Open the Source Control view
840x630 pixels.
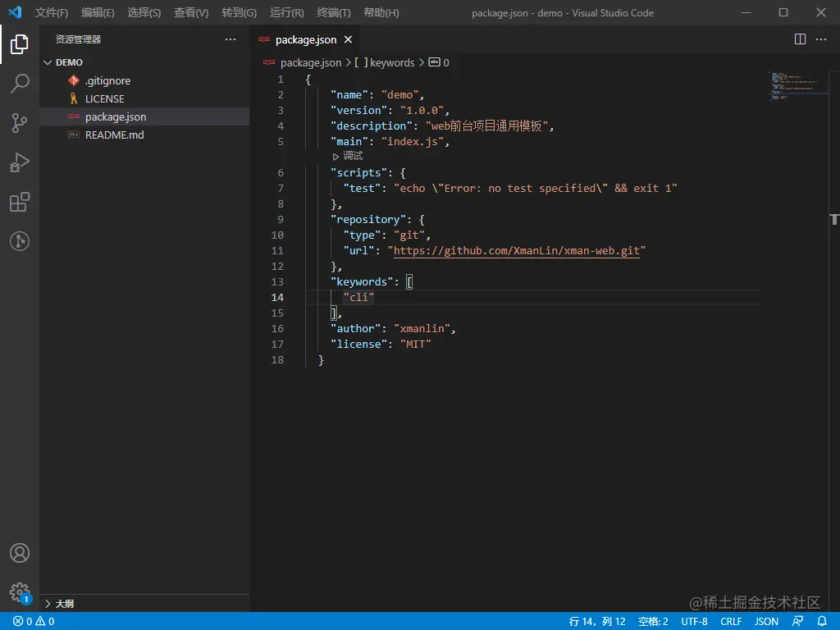(20, 123)
